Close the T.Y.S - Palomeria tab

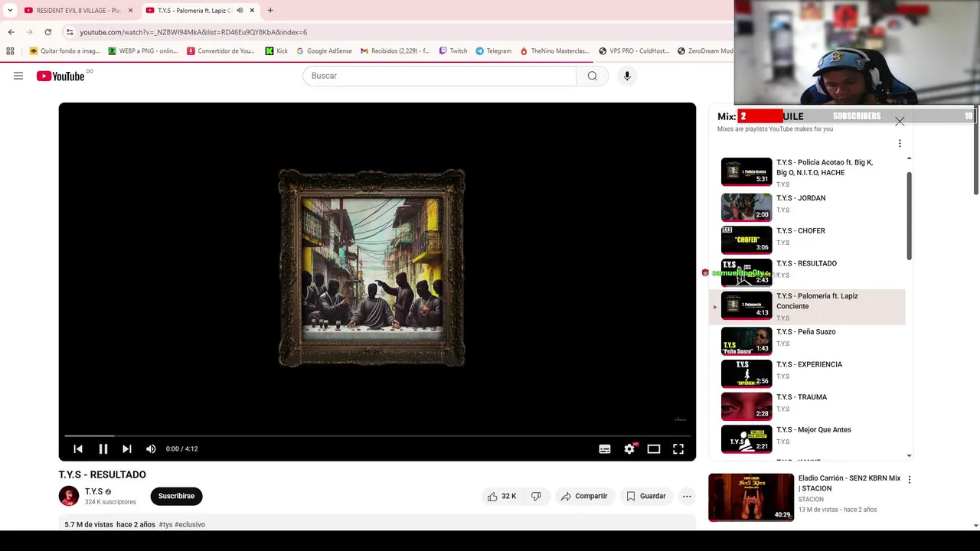pyautogui.click(x=252, y=11)
